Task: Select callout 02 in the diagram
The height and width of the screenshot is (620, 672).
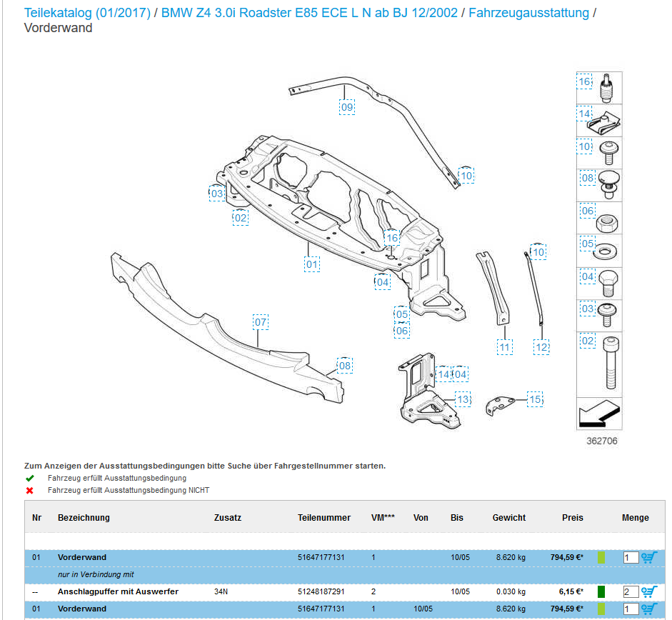Action: point(241,218)
